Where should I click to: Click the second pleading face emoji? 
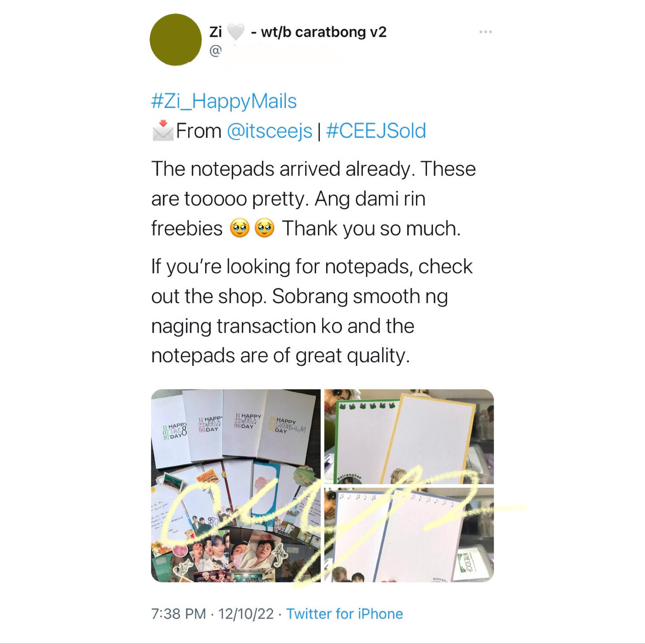point(265,228)
